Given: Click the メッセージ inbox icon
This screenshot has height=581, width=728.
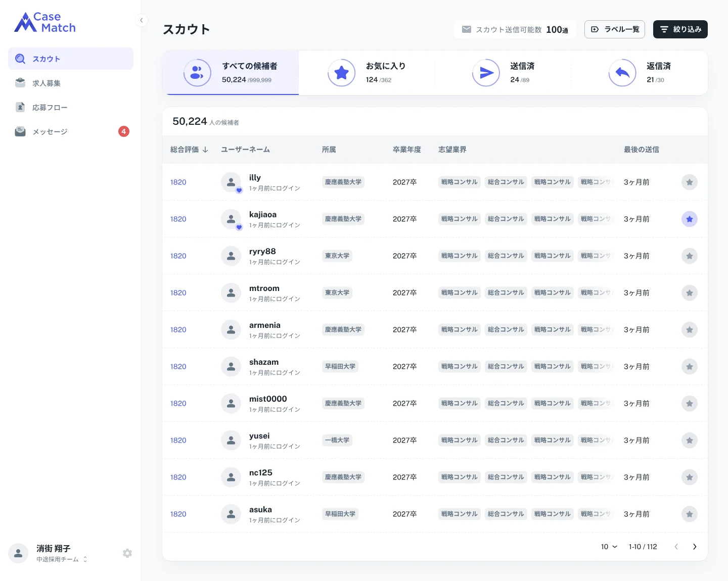Looking at the screenshot, I should tap(20, 132).
